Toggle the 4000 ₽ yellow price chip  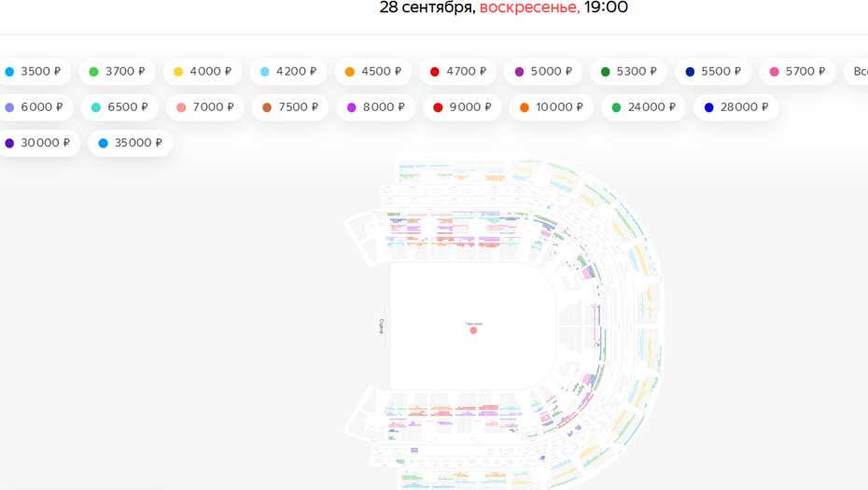(203, 72)
